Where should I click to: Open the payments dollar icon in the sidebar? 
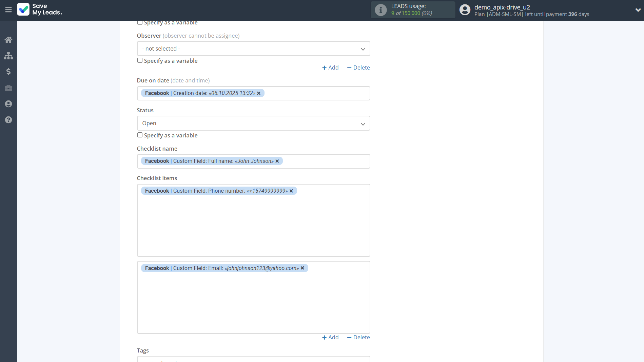click(8, 72)
